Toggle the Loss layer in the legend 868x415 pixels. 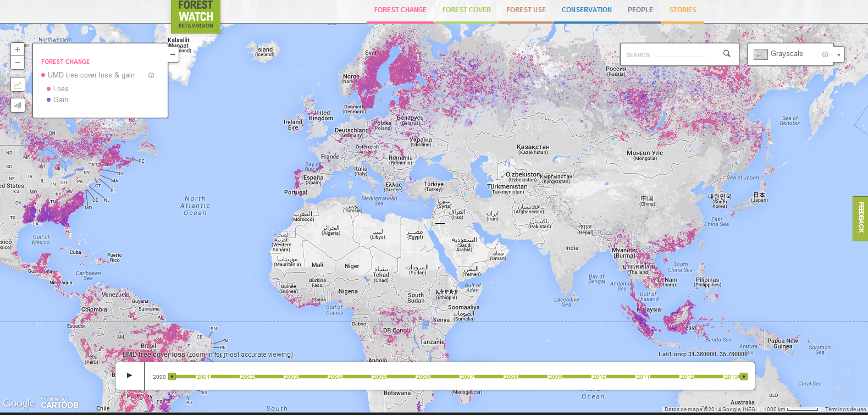pyautogui.click(x=60, y=89)
